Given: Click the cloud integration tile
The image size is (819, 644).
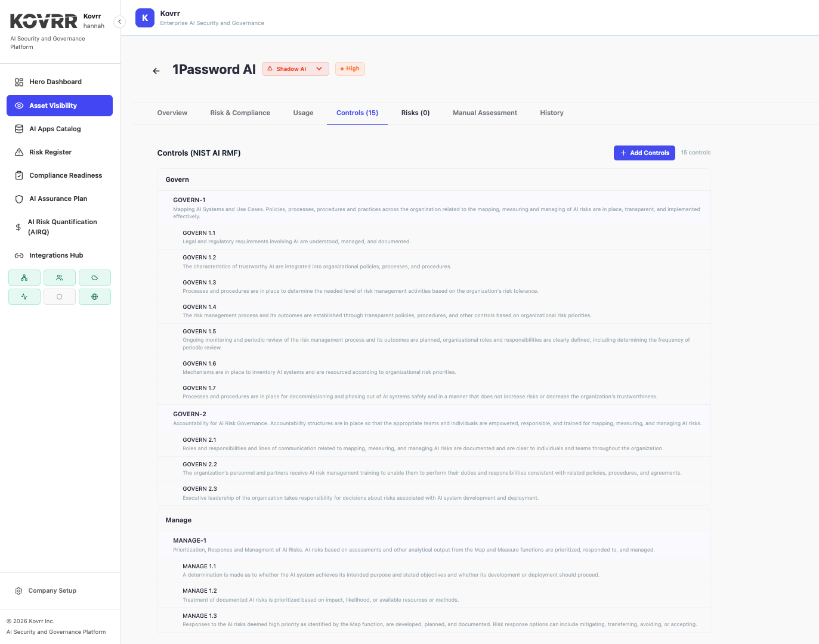Looking at the screenshot, I should coord(95,278).
